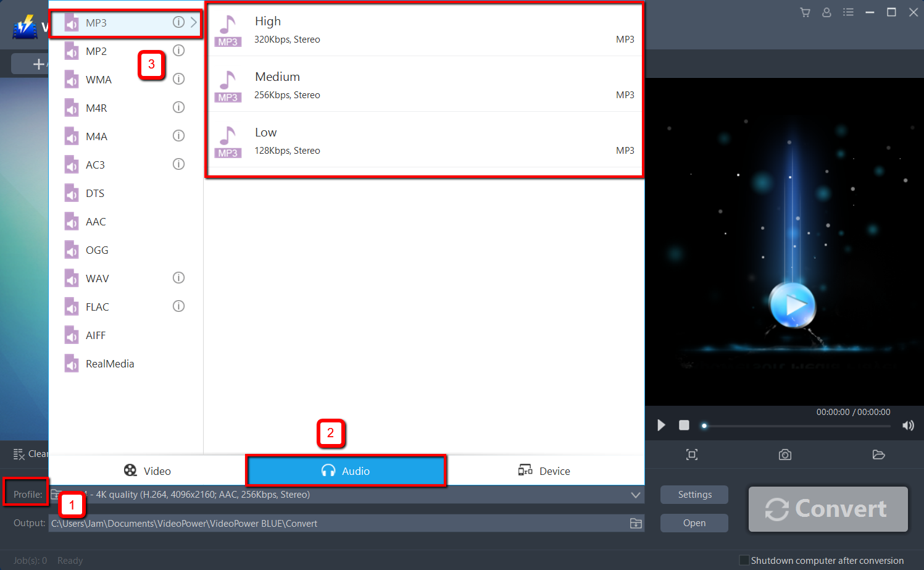Open the output folder browse icon
This screenshot has height=570, width=924.
pyautogui.click(x=635, y=523)
